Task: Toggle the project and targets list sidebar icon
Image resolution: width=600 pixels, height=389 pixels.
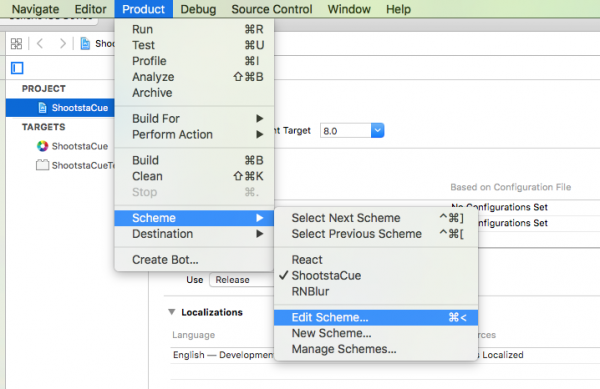Action: [17, 68]
